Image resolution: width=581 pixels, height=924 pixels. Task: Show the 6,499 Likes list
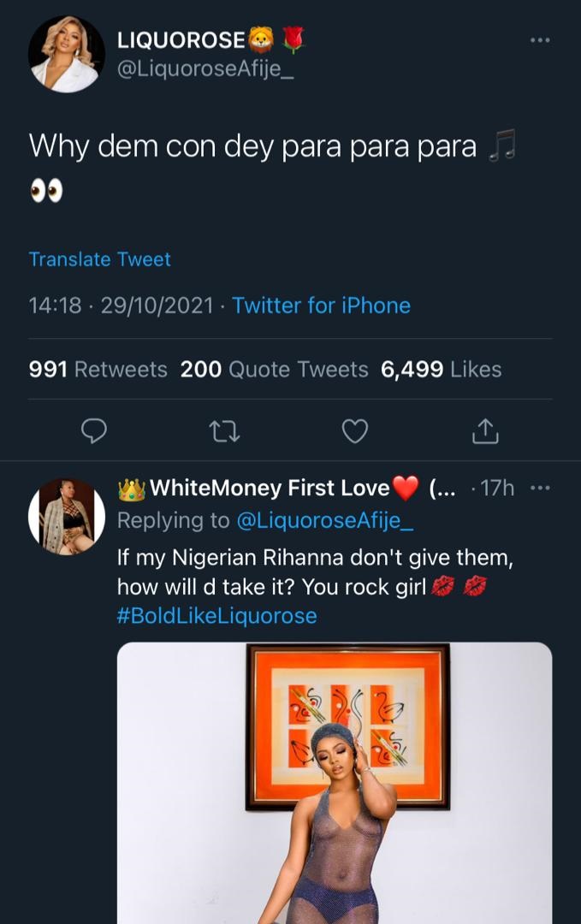(x=441, y=370)
